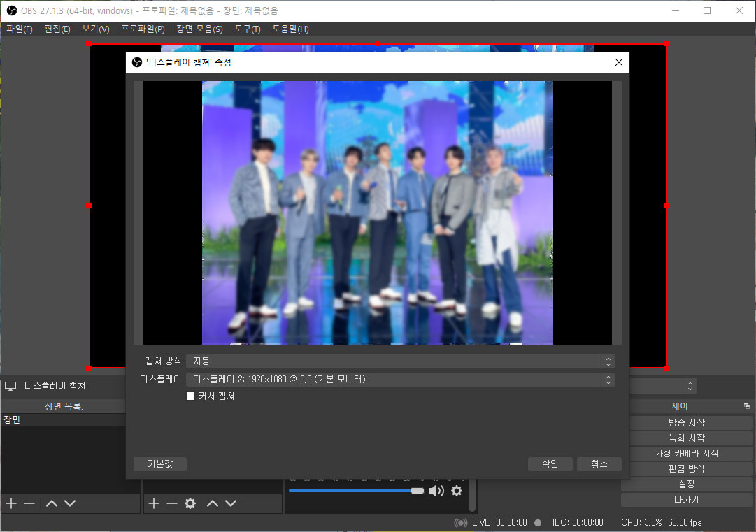Viewport: 756px width, 532px height.
Task: Start streaming with 방송 시작
Action: [x=690, y=422]
